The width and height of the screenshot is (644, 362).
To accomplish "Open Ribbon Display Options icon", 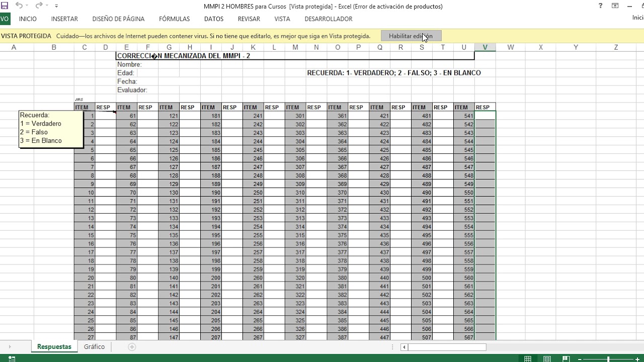I will pyautogui.click(x=615, y=6).
